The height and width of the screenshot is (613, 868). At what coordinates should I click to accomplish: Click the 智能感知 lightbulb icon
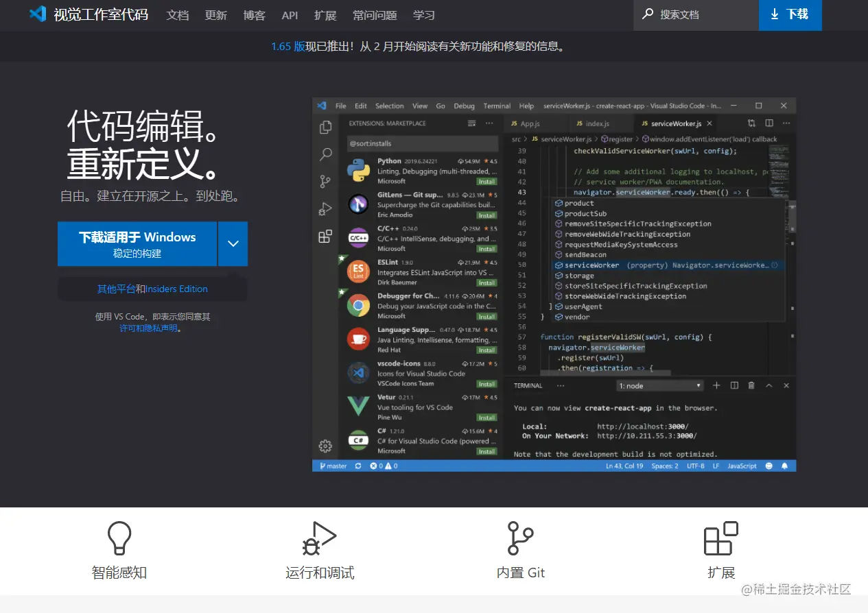point(119,538)
